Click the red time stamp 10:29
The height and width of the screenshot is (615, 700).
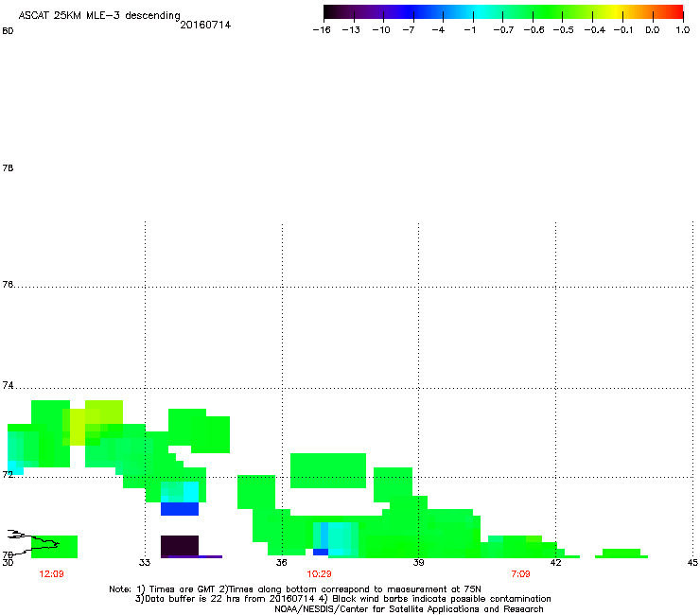pos(319,574)
